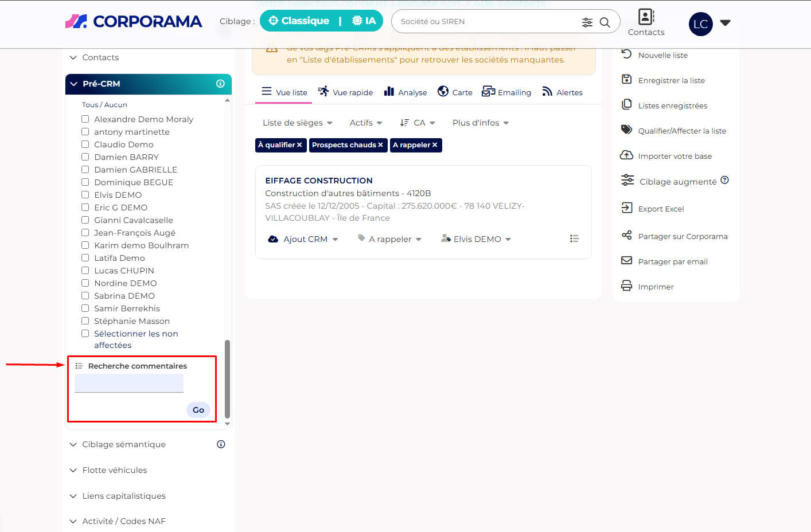Click the Export Excel icon

click(x=627, y=208)
